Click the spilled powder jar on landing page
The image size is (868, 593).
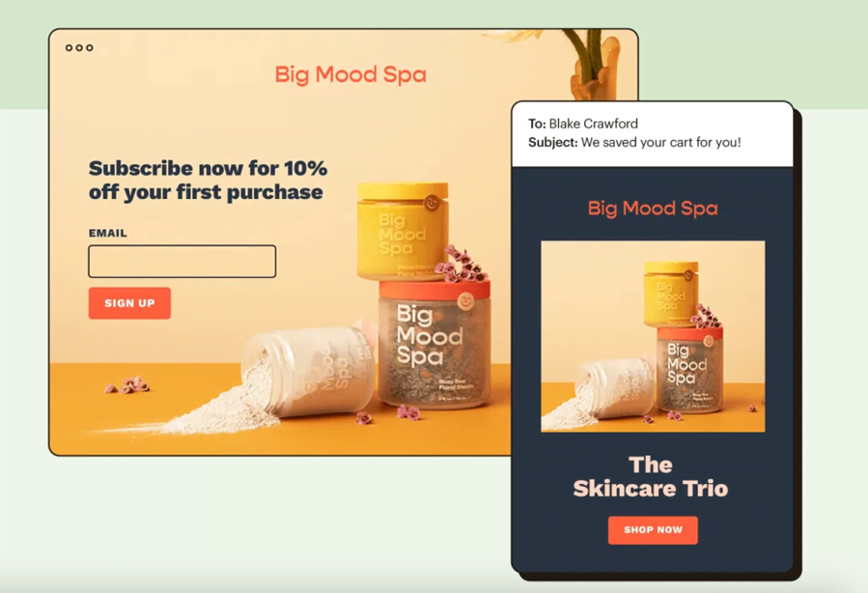click(308, 371)
